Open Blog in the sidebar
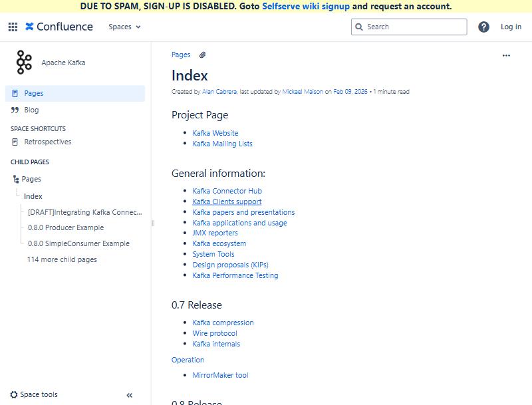The height and width of the screenshot is (405, 532). pyautogui.click(x=31, y=110)
